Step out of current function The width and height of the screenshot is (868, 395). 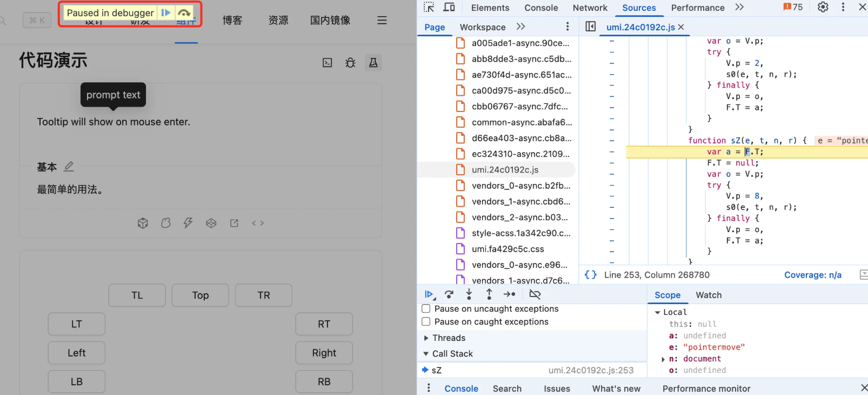tap(489, 294)
